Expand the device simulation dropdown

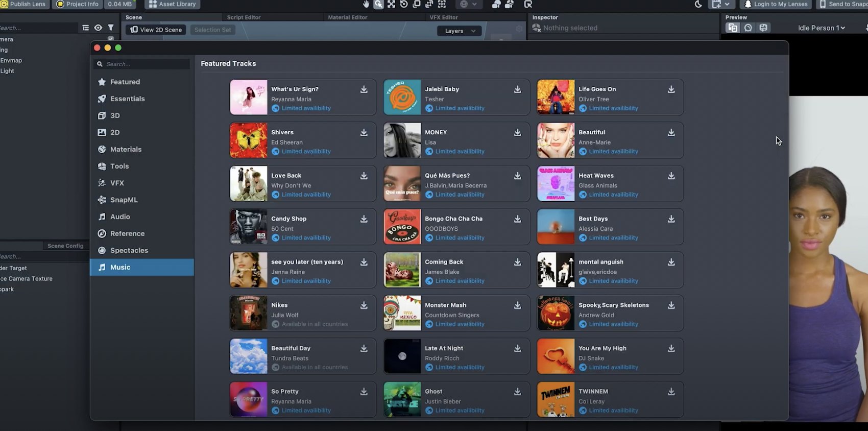click(x=720, y=4)
